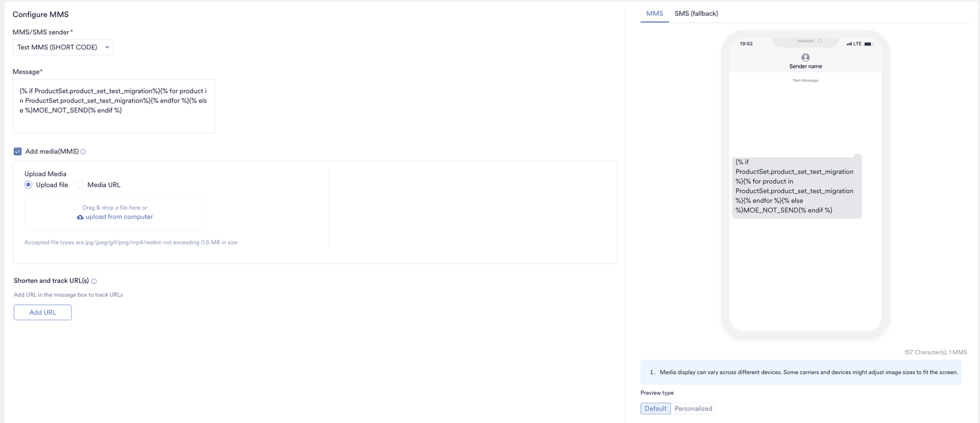
Task: Click the Add URL button
Action: 43,312
